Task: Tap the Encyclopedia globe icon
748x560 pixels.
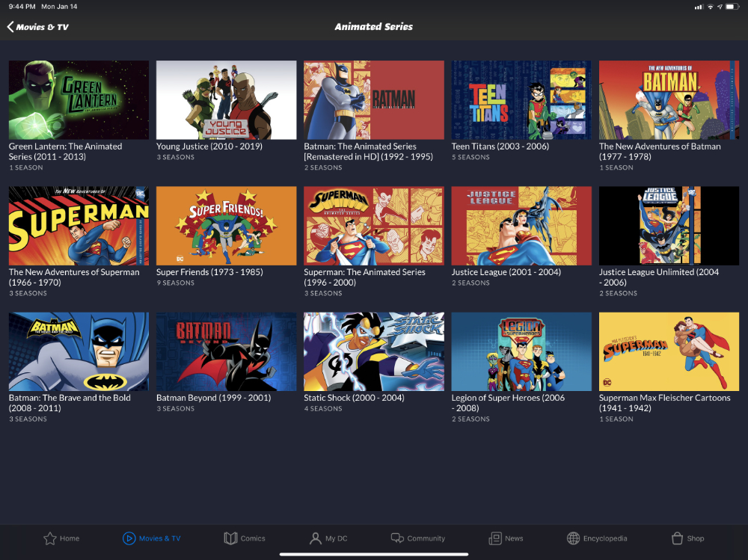Action: (573, 538)
